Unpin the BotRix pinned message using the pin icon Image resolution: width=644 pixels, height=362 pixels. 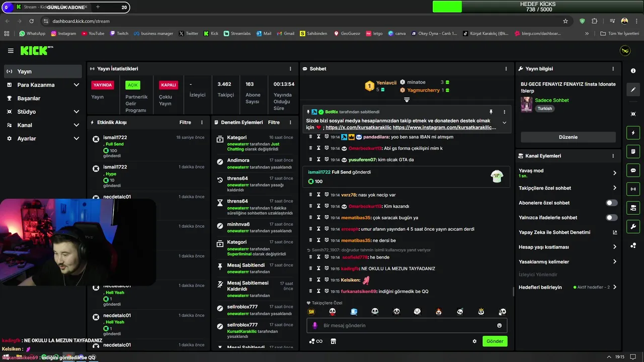(x=491, y=112)
